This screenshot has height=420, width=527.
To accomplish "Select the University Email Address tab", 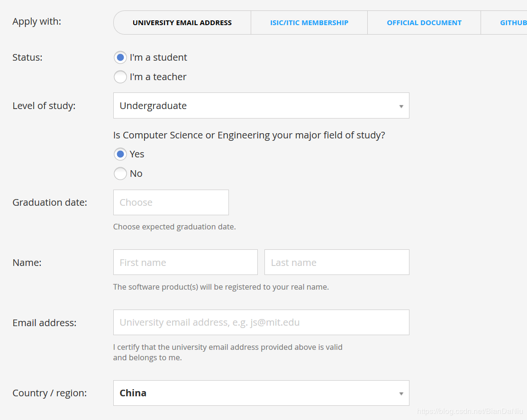I will [x=182, y=23].
